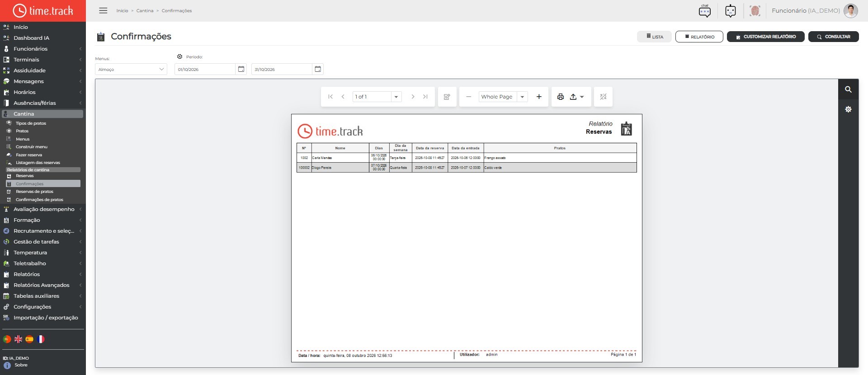This screenshot has width=868, height=375.
Task: Click the CONSULTAR button
Action: pos(834,37)
